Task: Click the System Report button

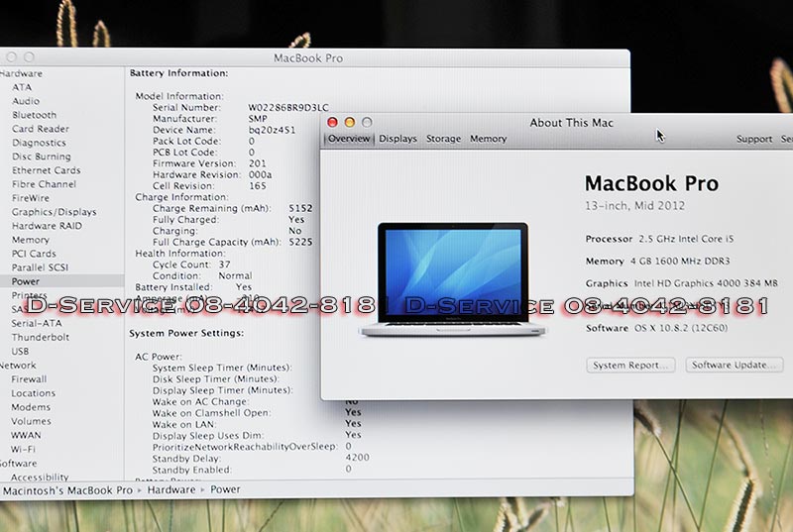Action: [x=630, y=365]
